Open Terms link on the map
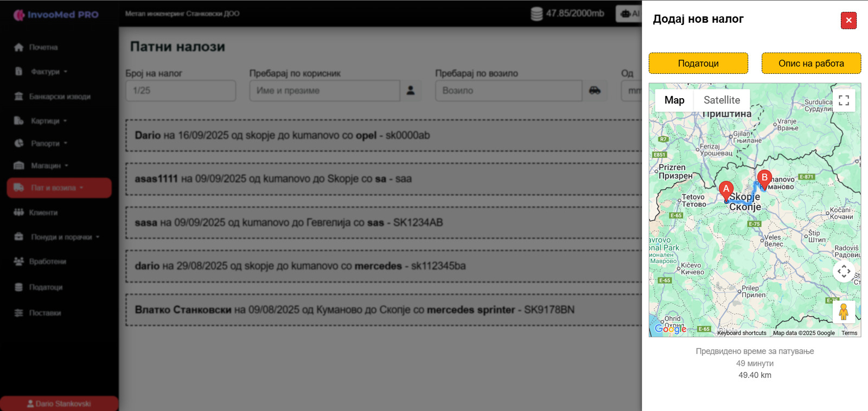 849,333
